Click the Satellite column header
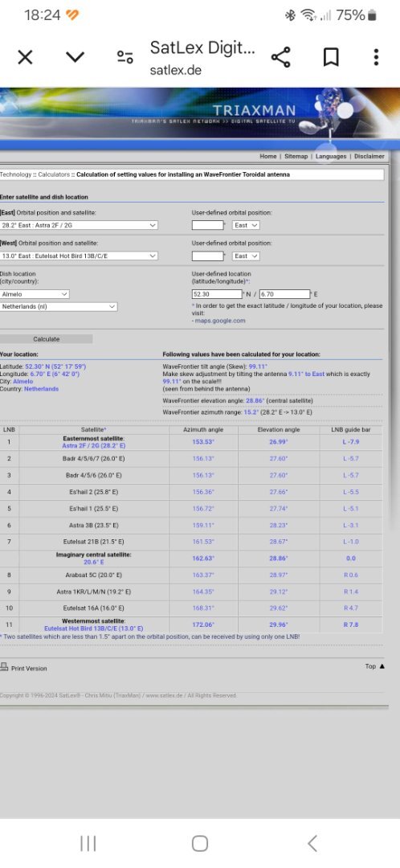 coord(93,429)
